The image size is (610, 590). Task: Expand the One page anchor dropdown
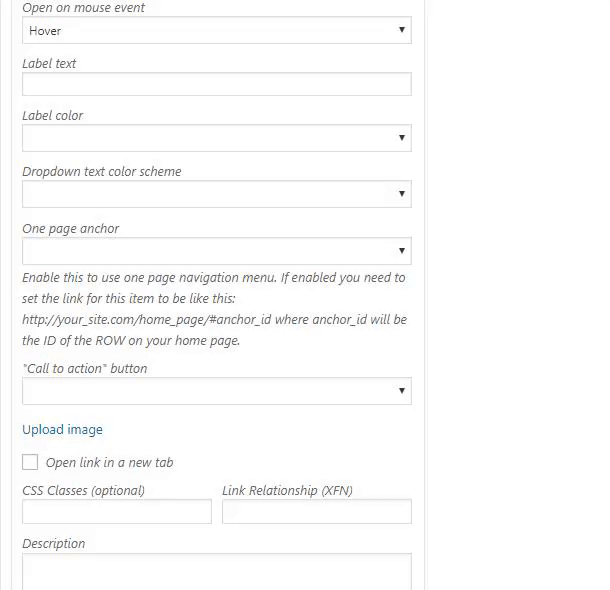click(216, 251)
